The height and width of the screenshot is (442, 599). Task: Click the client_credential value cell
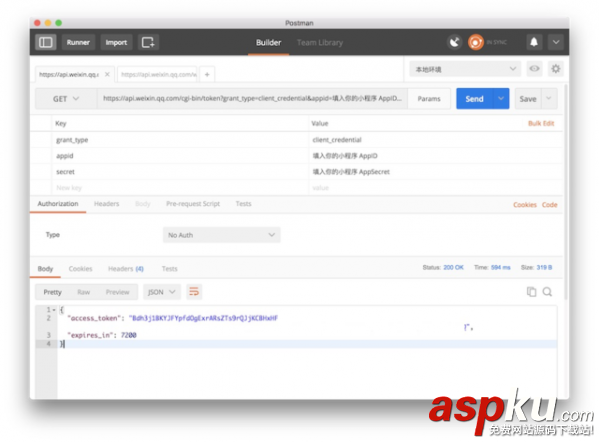coord(435,140)
